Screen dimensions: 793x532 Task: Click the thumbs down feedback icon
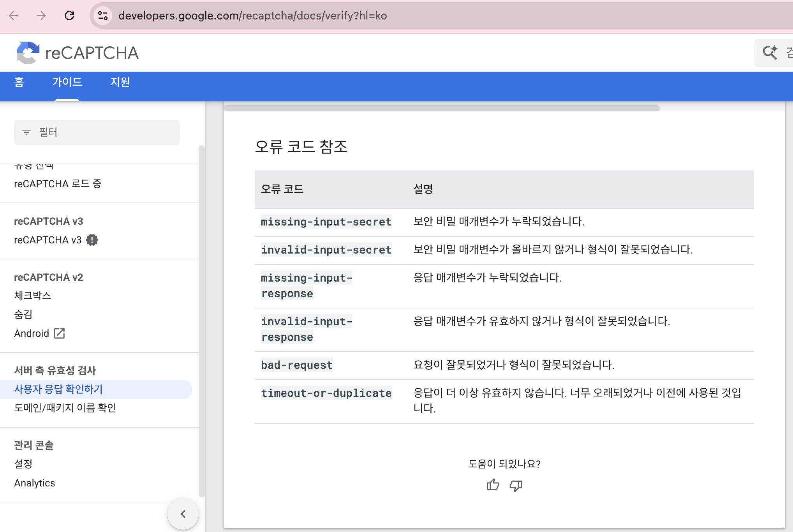click(x=516, y=486)
